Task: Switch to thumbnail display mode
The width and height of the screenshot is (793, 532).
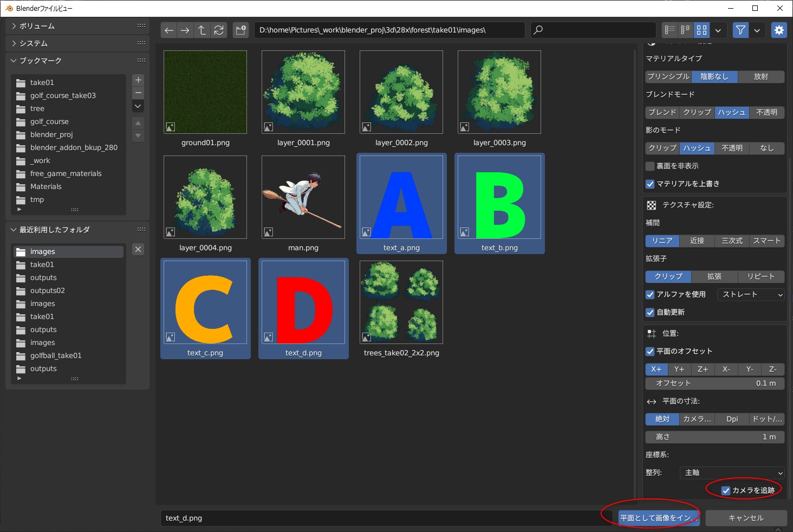Action: tap(702, 30)
